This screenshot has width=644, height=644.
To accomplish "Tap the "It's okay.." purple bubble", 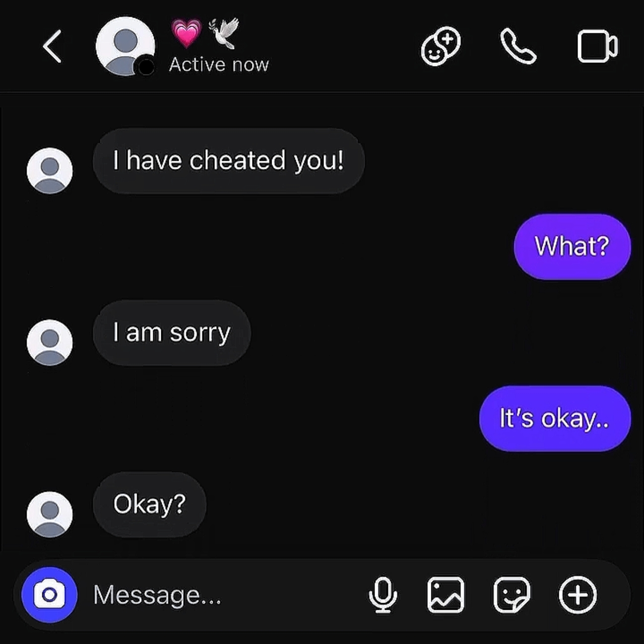I will 555,419.
